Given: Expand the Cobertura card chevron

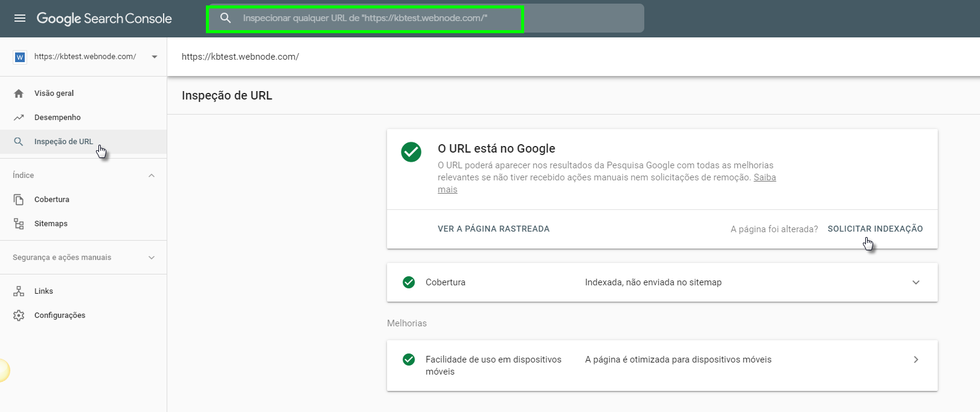Looking at the screenshot, I should point(916,282).
